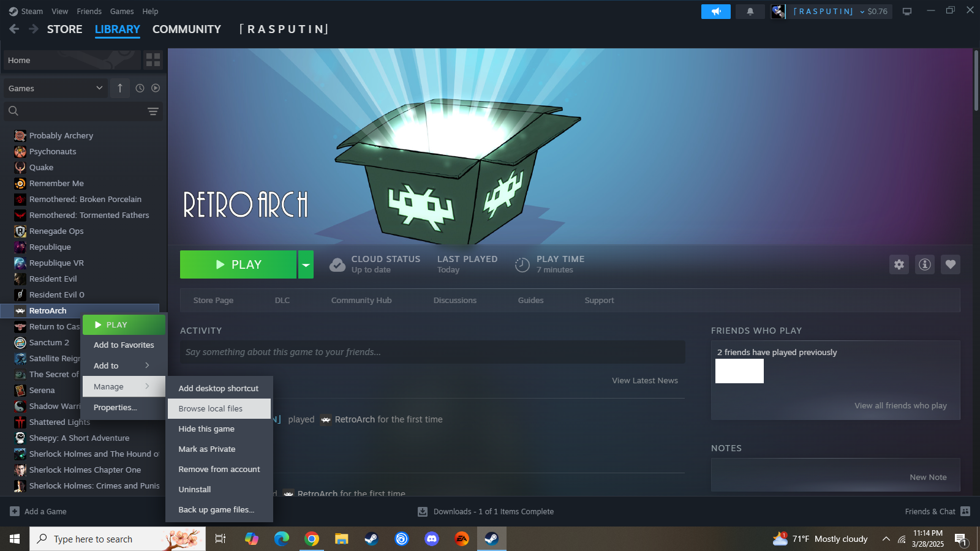Open RetroArch settings gear icon
This screenshot has width=980, height=551.
(x=899, y=264)
